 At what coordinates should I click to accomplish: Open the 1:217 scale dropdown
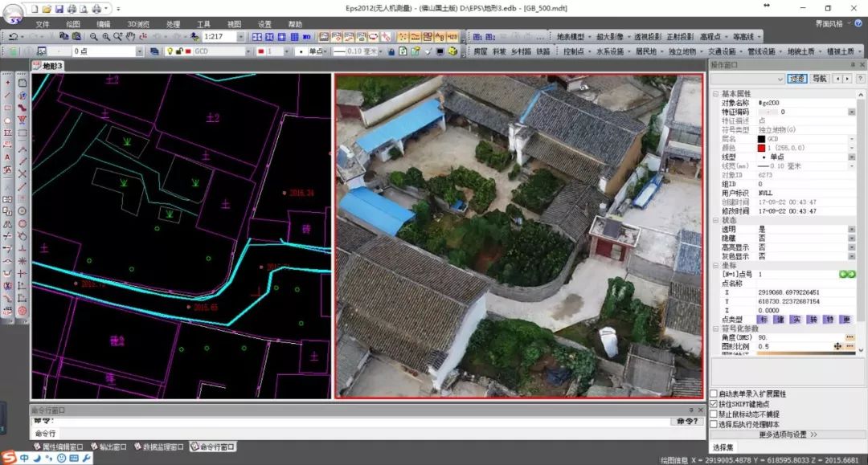[x=241, y=37]
